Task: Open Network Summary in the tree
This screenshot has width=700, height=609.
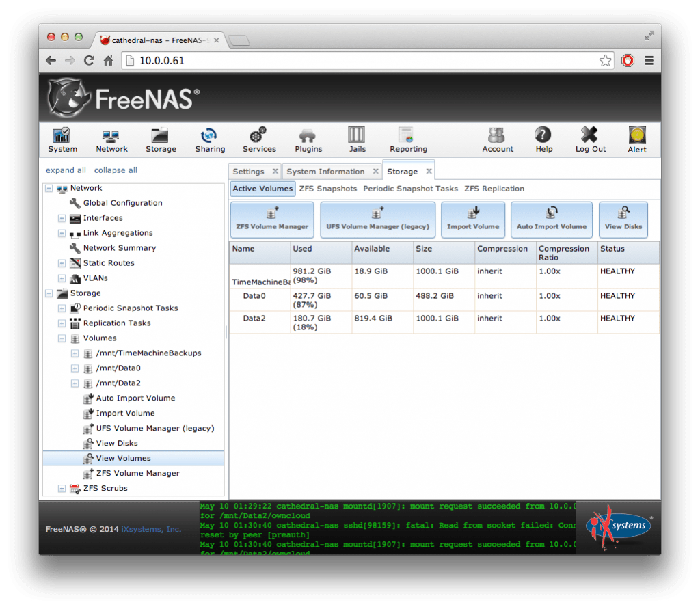Action: tap(120, 248)
